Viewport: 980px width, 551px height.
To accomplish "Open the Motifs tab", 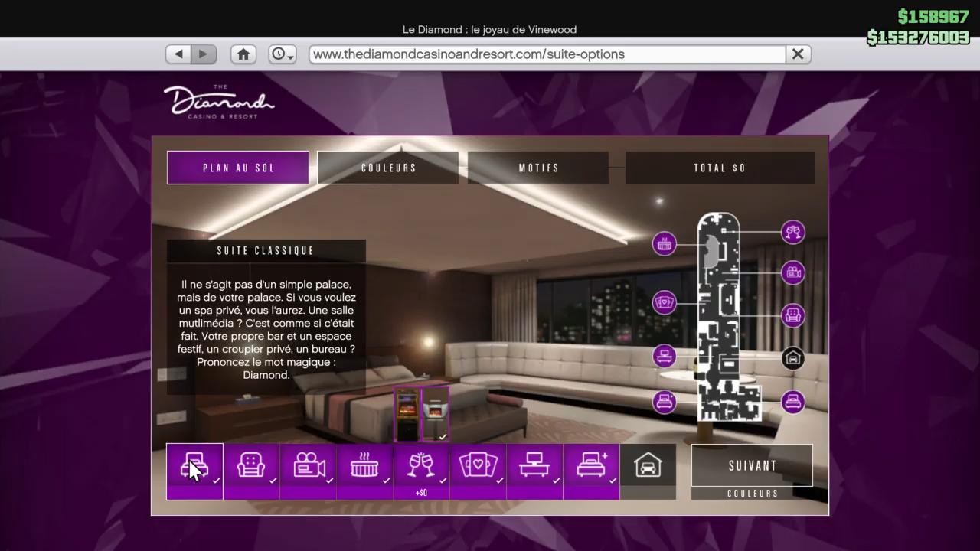I will point(538,168).
